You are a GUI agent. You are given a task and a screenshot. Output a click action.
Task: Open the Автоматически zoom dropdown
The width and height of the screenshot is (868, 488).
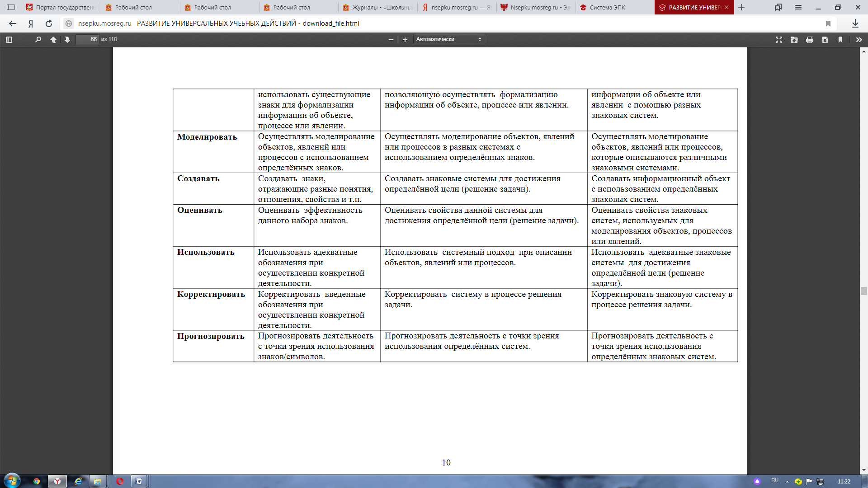448,39
